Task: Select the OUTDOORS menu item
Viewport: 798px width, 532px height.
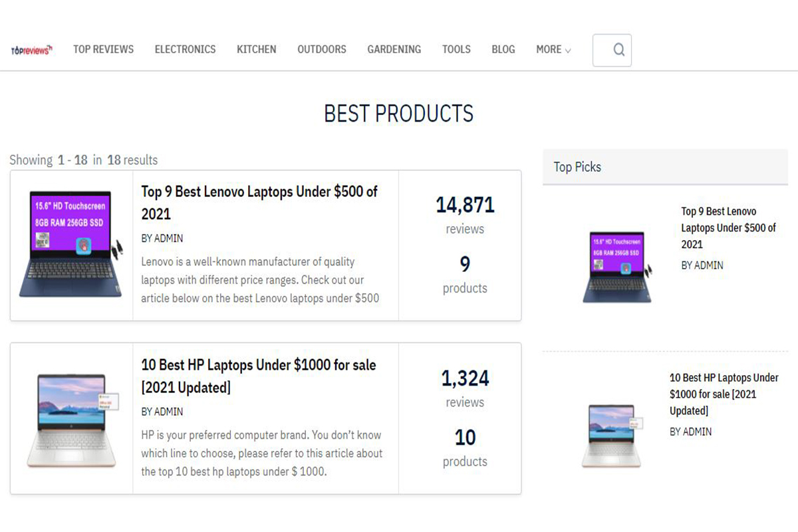Action: pos(322,49)
